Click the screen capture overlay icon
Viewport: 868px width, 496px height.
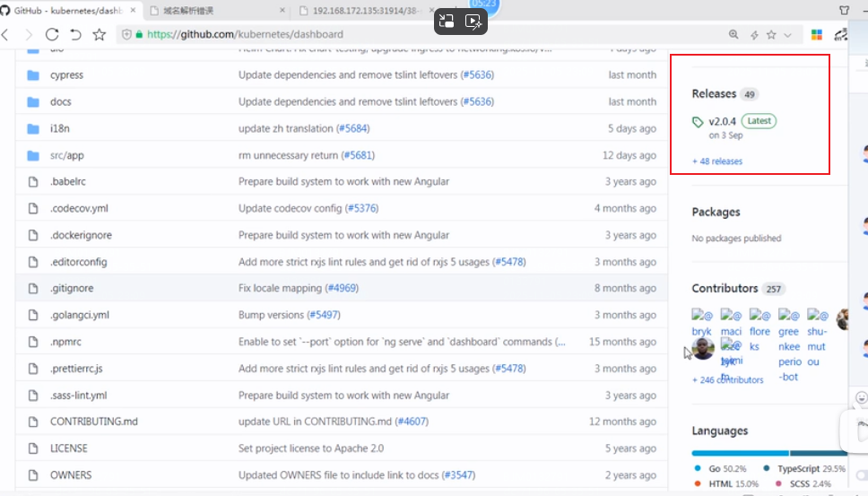(447, 22)
